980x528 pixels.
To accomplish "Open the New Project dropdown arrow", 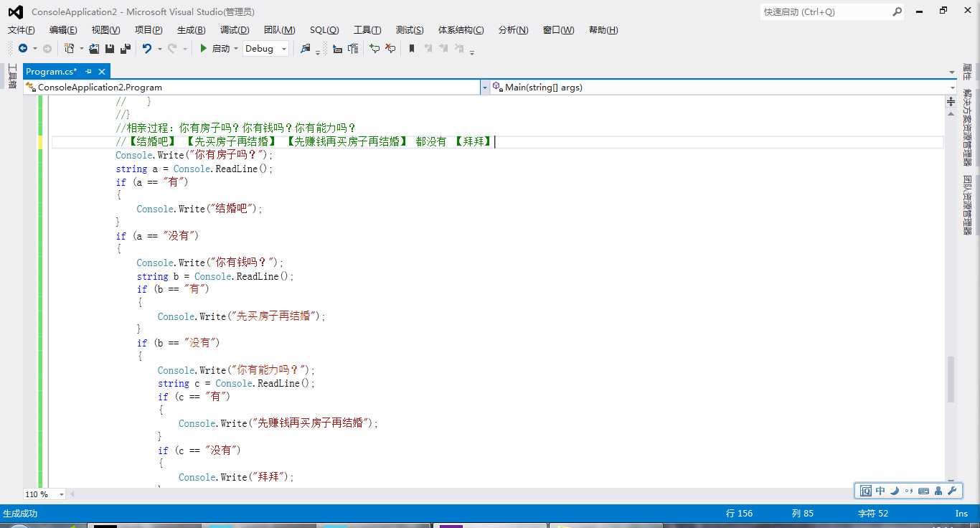I will click(81, 49).
